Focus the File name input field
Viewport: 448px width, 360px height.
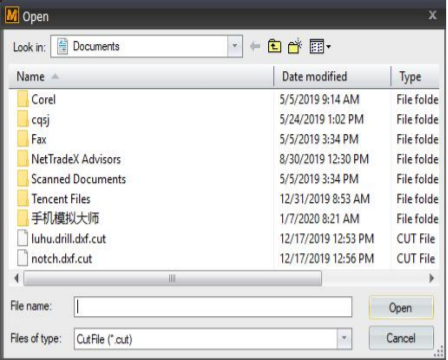213,307
